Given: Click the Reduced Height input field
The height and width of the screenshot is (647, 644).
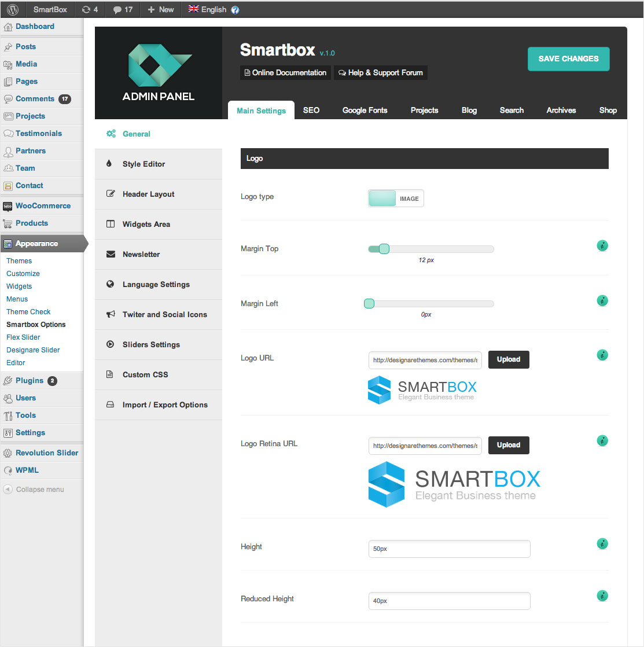Looking at the screenshot, I should tap(449, 601).
